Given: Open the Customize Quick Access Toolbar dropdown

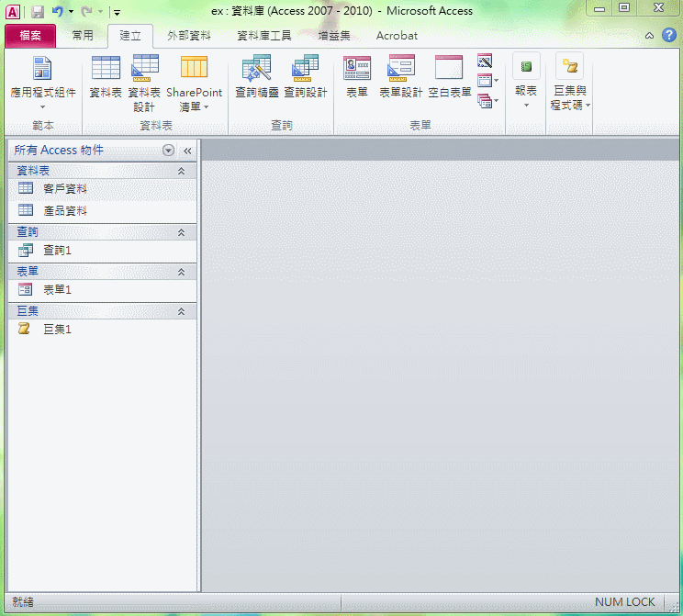Looking at the screenshot, I should point(117,12).
